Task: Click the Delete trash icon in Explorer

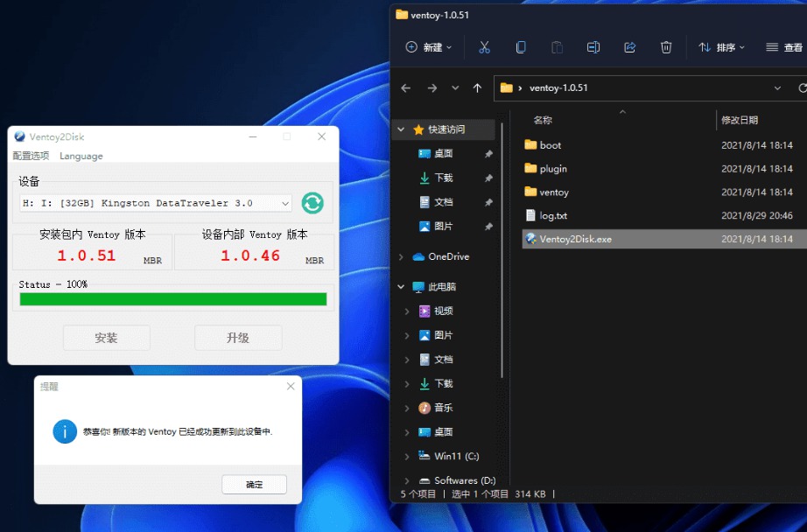Action: coord(666,47)
